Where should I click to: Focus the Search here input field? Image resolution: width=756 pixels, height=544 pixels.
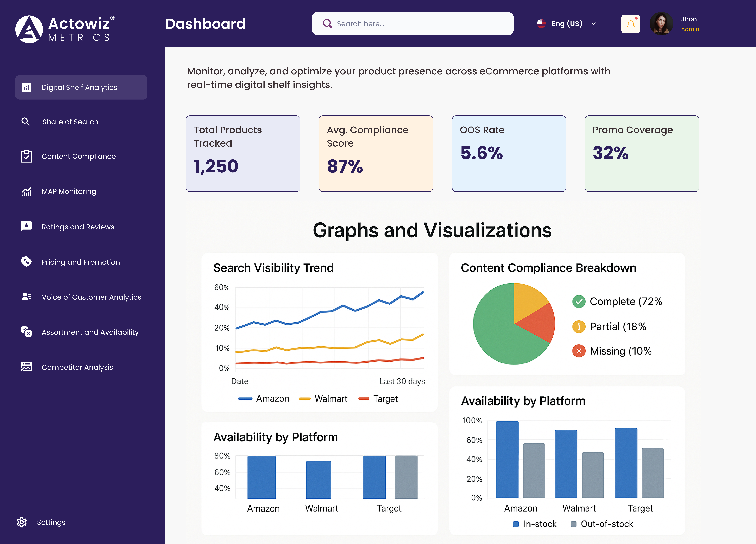click(x=413, y=24)
